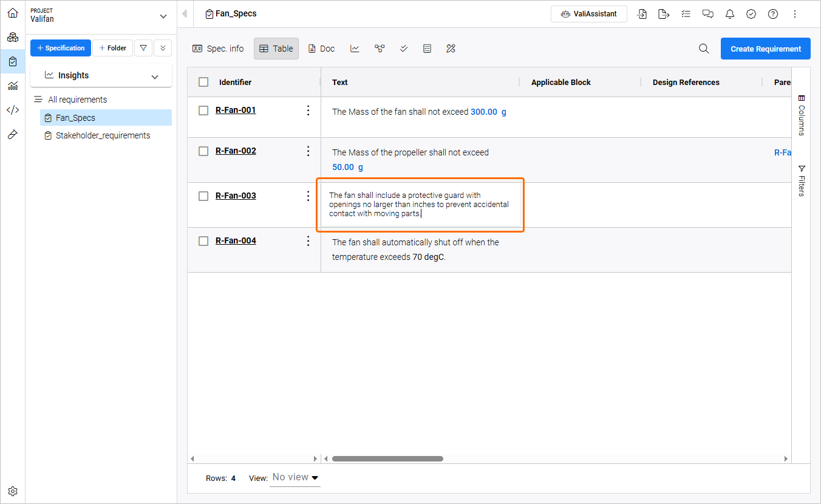Click the Identifier column header
This screenshot has width=821, height=504.
tap(235, 82)
